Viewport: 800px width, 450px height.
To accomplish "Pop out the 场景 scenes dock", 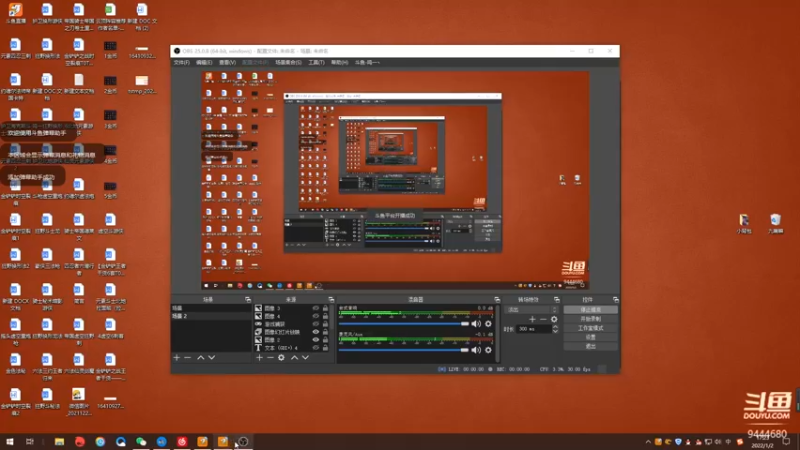I will (248, 299).
